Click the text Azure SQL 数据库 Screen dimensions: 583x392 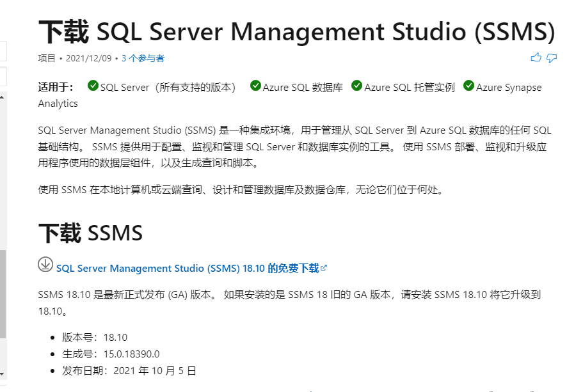pyautogui.click(x=303, y=88)
